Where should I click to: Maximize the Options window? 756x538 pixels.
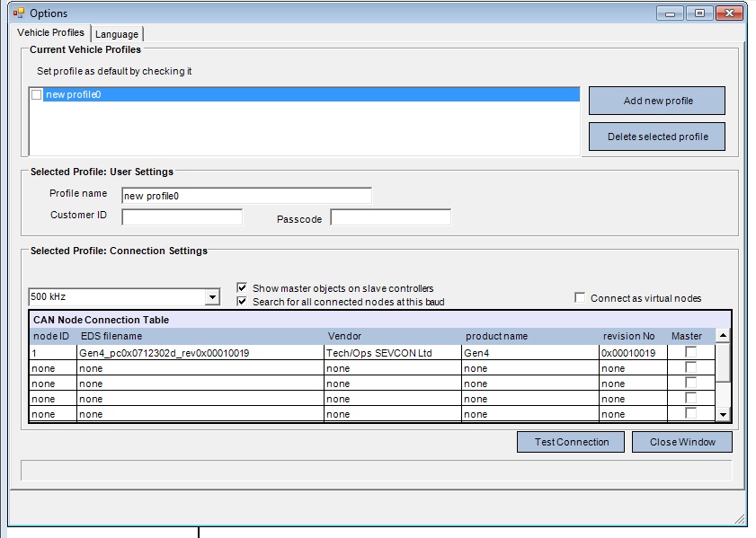699,13
